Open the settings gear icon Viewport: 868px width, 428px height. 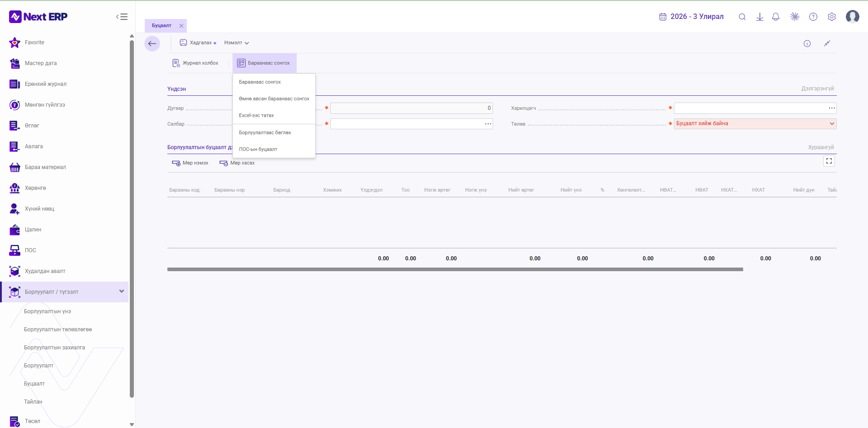[x=832, y=17]
